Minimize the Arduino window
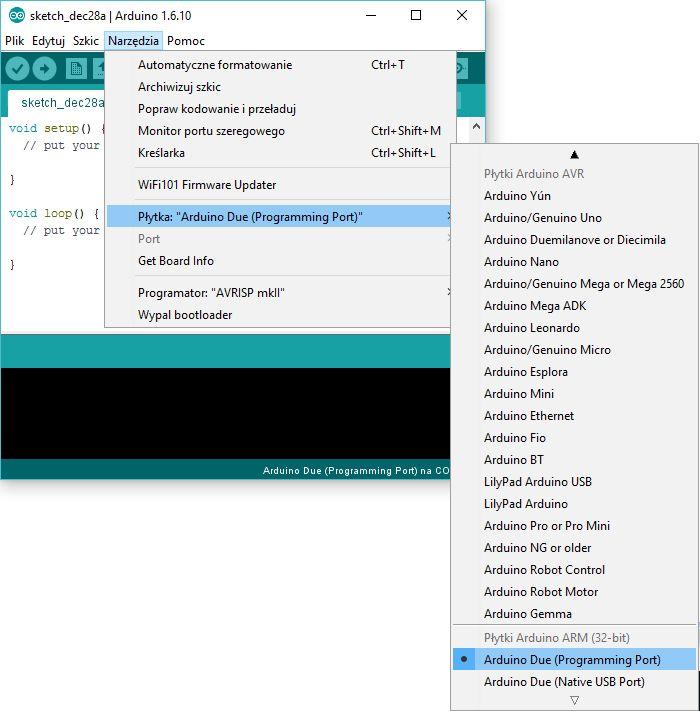This screenshot has height=711, width=700. [x=371, y=15]
